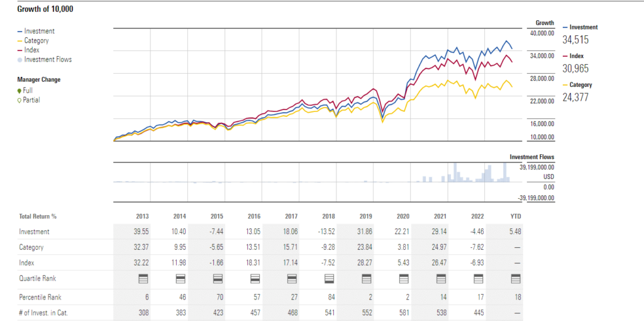Click the Category value 24,377 on right
The image size is (644, 321).
575,98
